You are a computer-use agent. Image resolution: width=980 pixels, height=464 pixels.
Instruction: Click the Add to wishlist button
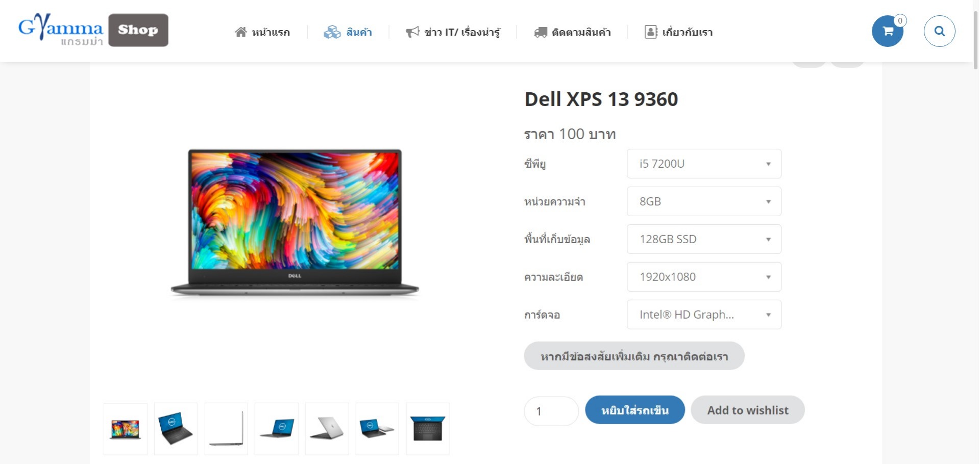tap(748, 410)
